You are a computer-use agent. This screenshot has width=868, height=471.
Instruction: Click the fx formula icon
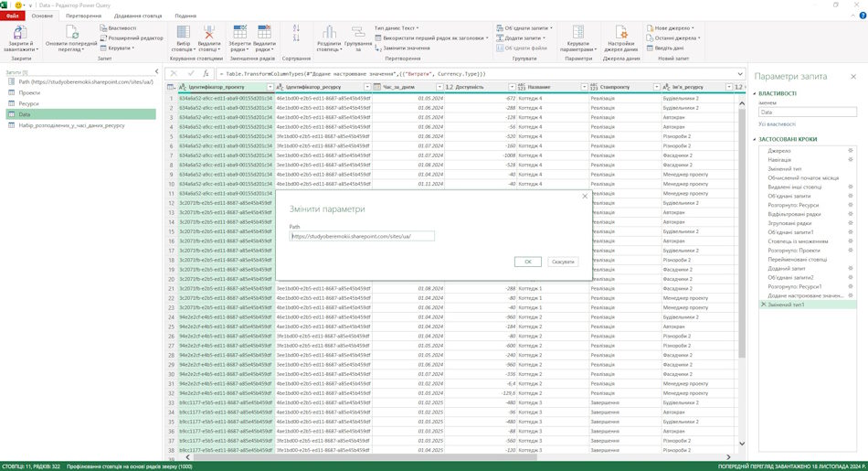[x=206, y=74]
